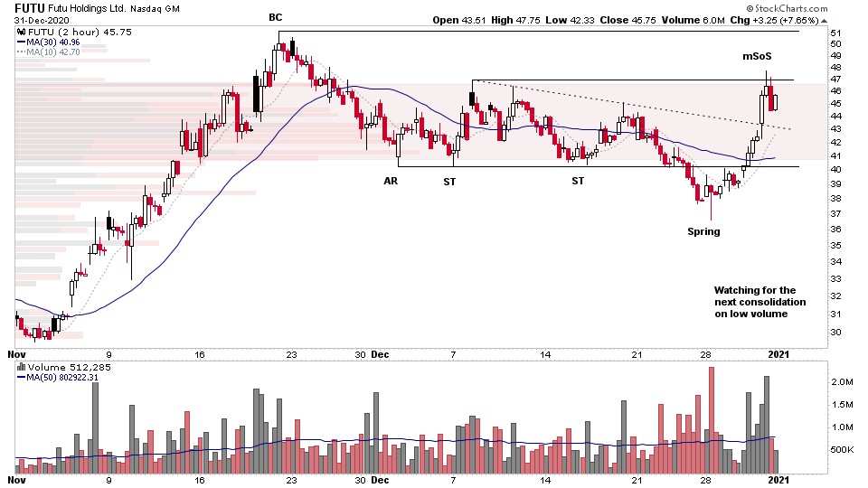Viewport: 868px width, 488px height.
Task: Click the 1.5M volume axis label
Action: [842, 405]
